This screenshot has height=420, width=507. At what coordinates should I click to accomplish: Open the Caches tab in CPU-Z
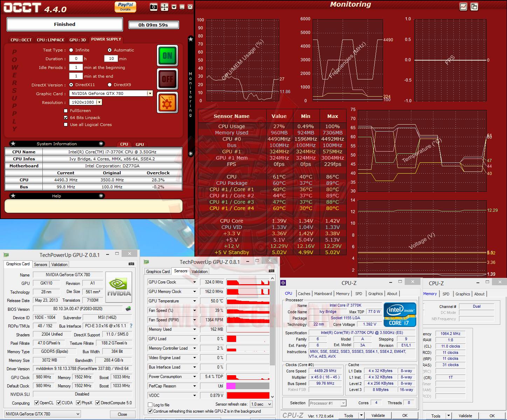304,294
